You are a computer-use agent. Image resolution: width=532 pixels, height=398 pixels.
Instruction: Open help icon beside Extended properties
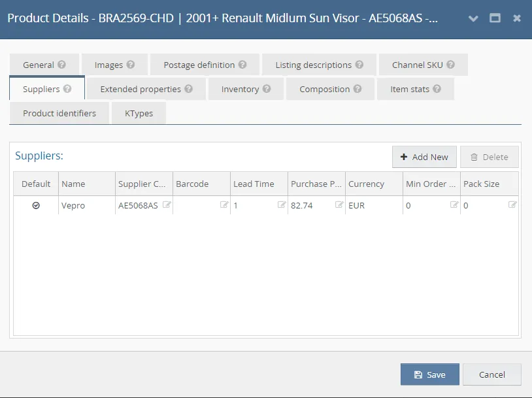tap(189, 89)
